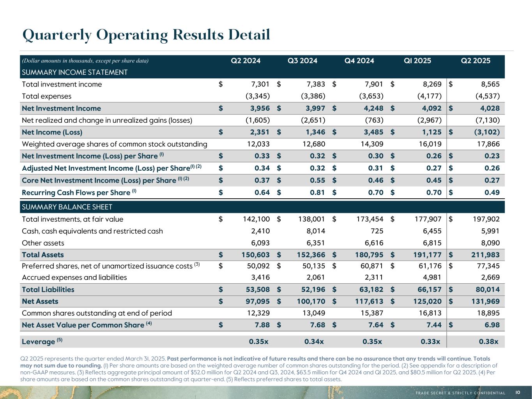This screenshot has width=532, height=399.
Task: Click the SUMMARY INCOME STATEMENT section header
Action: (x=75, y=72)
